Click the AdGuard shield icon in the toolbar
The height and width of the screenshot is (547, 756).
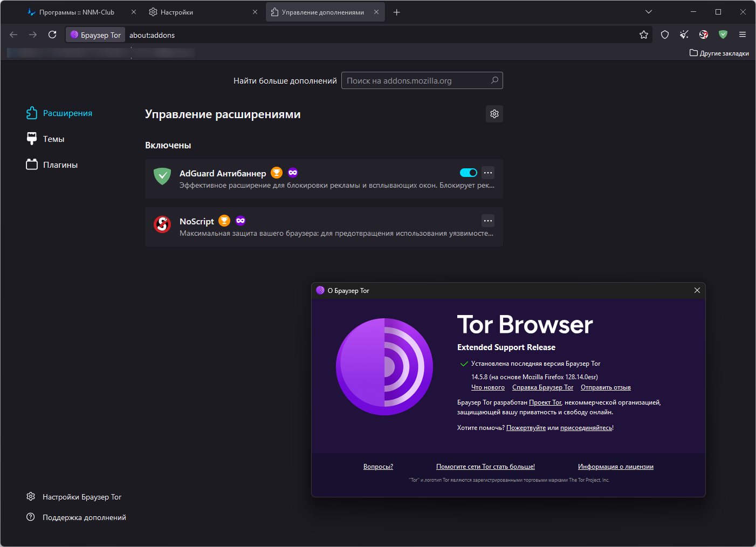(723, 35)
